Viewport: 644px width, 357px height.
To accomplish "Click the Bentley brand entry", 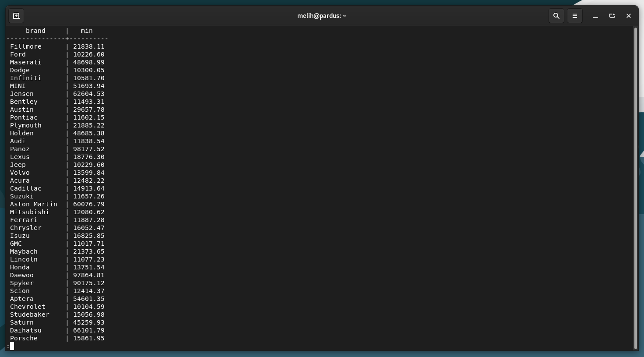I will point(24,102).
